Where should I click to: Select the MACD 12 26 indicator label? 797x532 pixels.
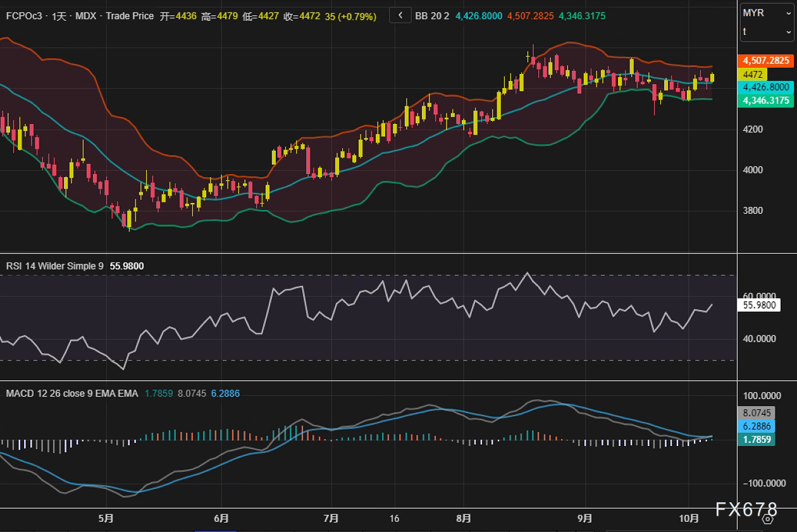coord(71,393)
